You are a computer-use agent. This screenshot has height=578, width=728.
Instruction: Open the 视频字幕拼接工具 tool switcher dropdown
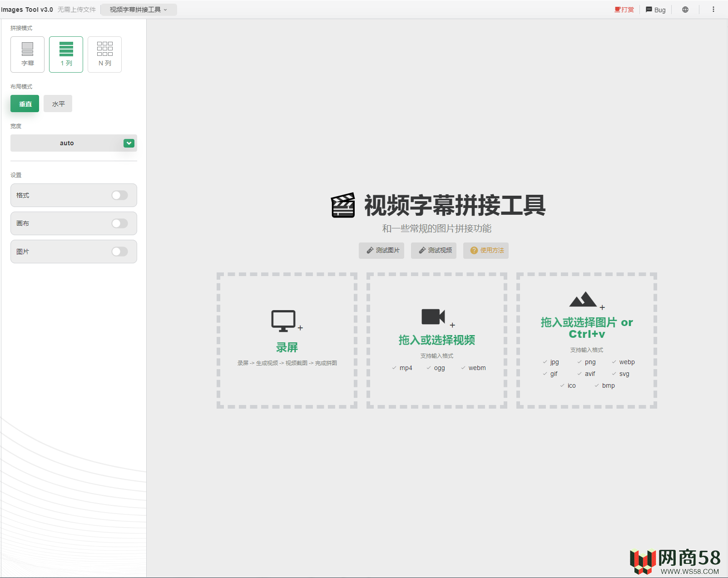[139, 10]
